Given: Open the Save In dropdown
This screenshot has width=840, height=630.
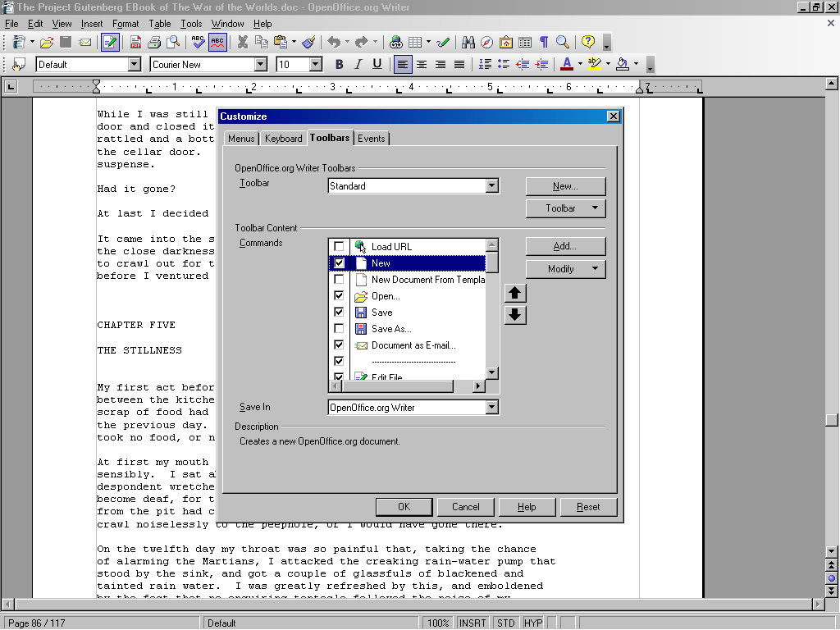Looking at the screenshot, I should (491, 408).
